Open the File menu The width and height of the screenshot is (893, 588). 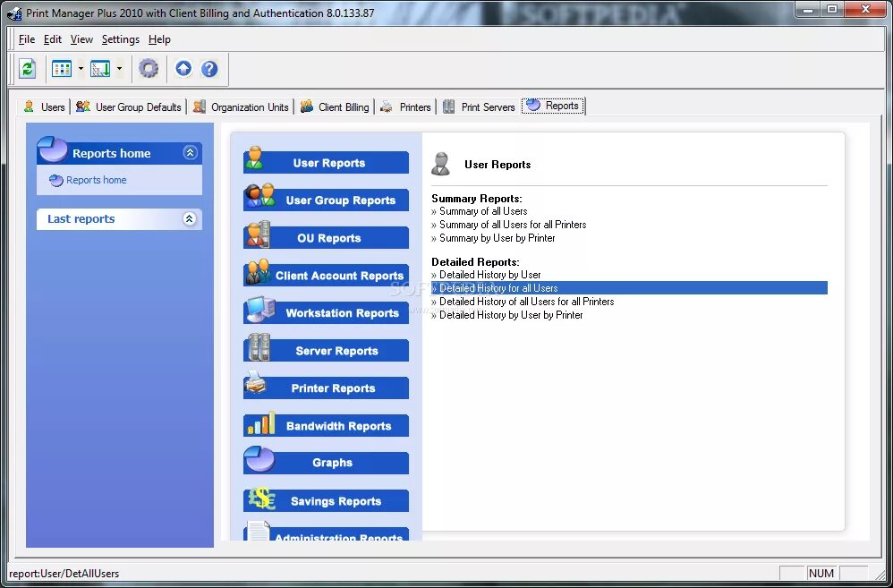coord(27,39)
